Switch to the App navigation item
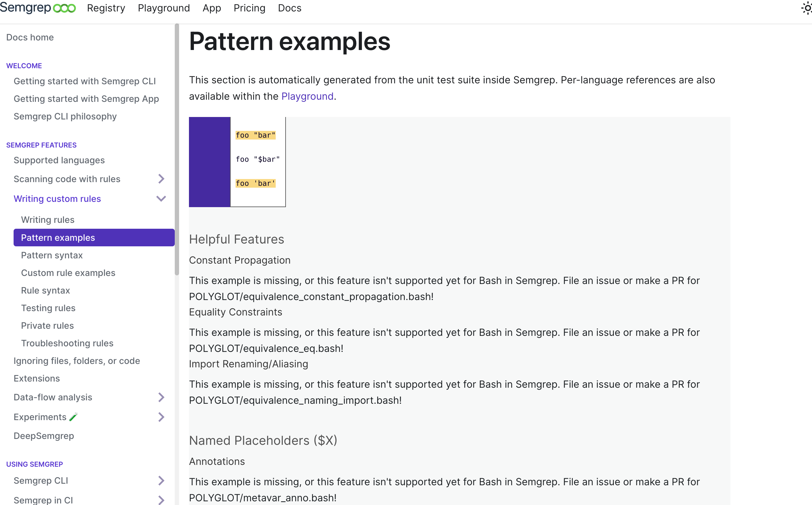 [211, 8]
